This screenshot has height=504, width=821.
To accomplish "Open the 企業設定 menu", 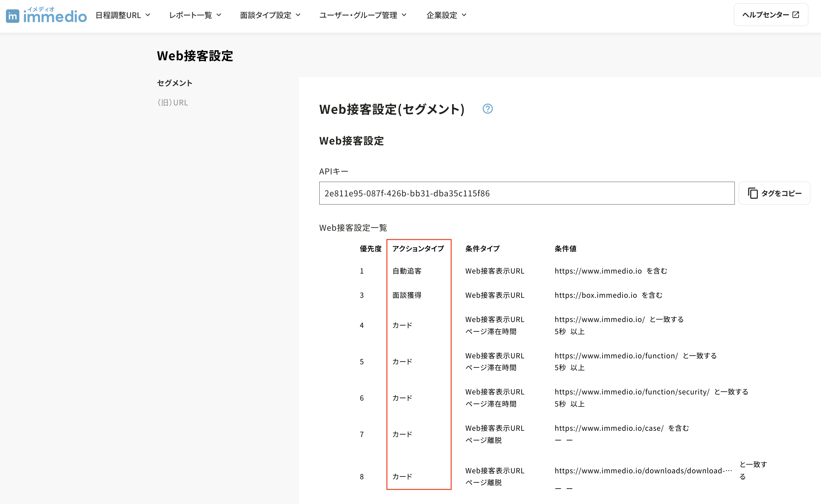I will [446, 15].
